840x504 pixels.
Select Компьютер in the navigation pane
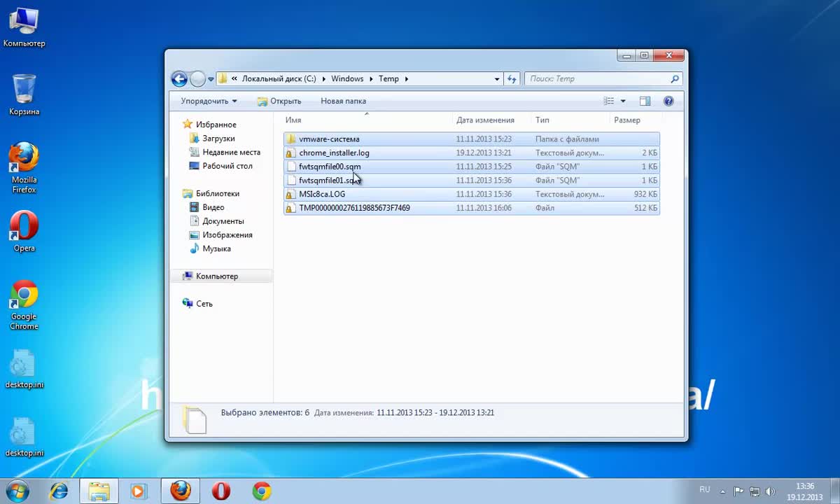[221, 276]
